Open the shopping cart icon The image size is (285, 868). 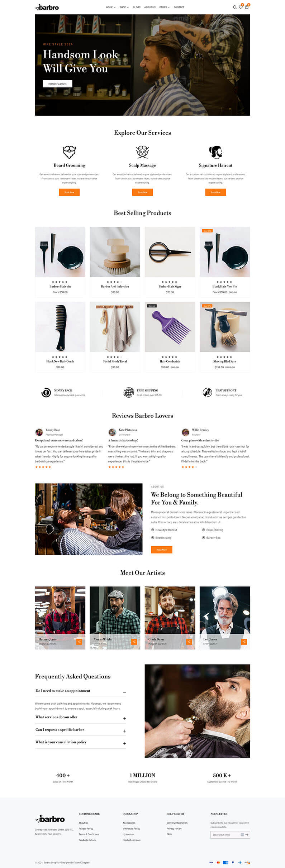coord(247,7)
